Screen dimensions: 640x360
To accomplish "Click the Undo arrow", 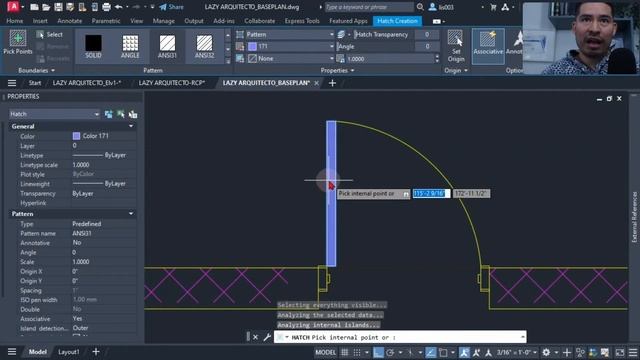I will tap(118, 7).
